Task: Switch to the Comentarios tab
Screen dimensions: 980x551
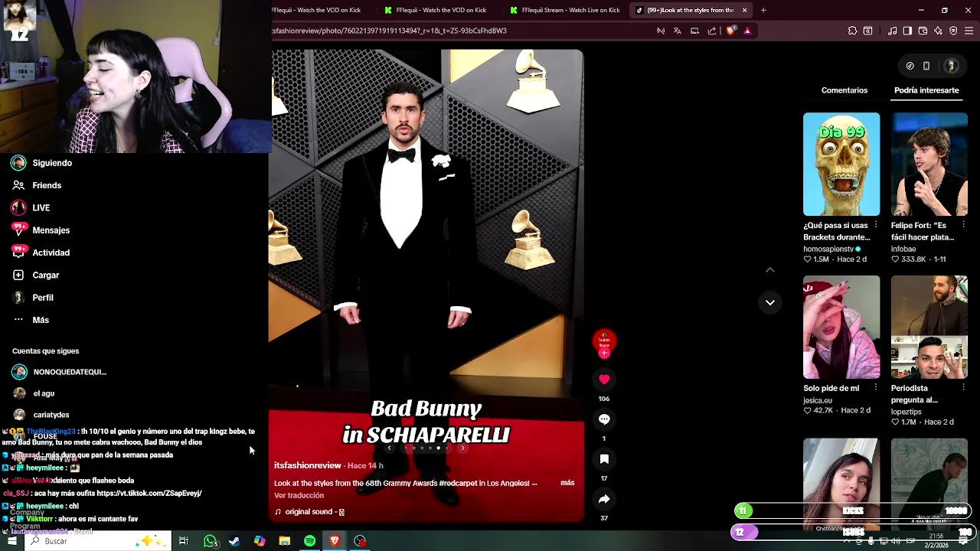Action: [844, 90]
